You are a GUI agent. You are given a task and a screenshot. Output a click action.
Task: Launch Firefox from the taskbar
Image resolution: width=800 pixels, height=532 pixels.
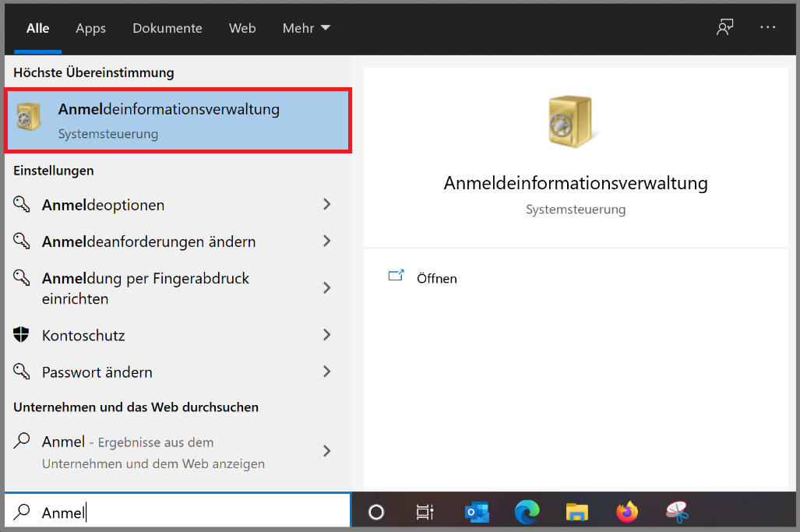coord(626,512)
